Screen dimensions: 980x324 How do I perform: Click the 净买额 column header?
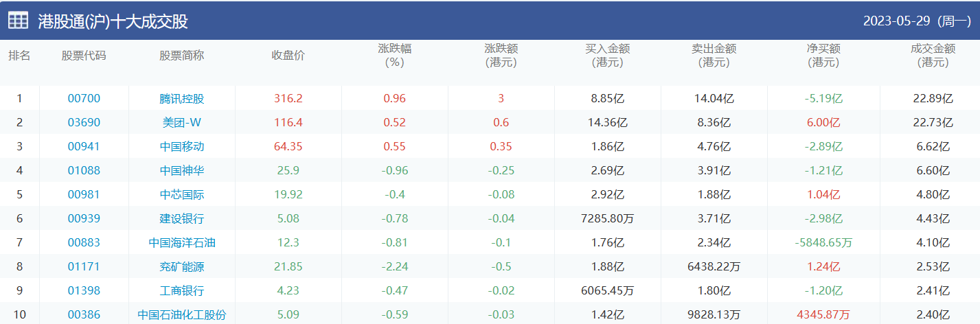823,56
